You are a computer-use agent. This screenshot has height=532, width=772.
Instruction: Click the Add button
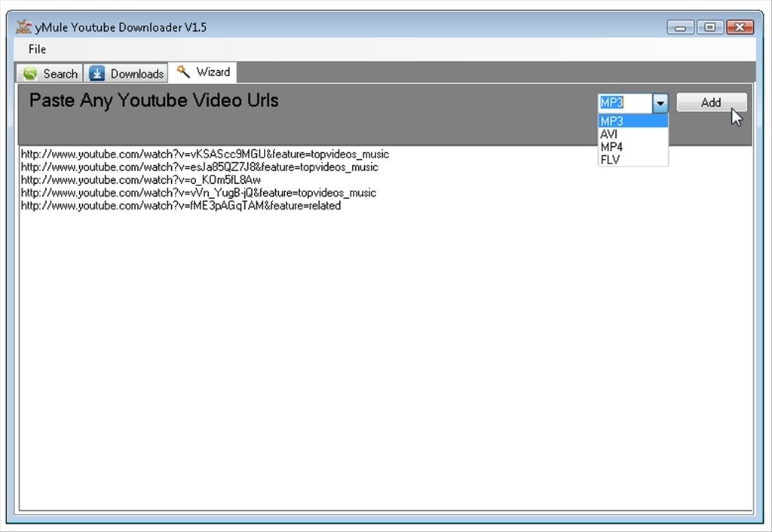tap(712, 102)
